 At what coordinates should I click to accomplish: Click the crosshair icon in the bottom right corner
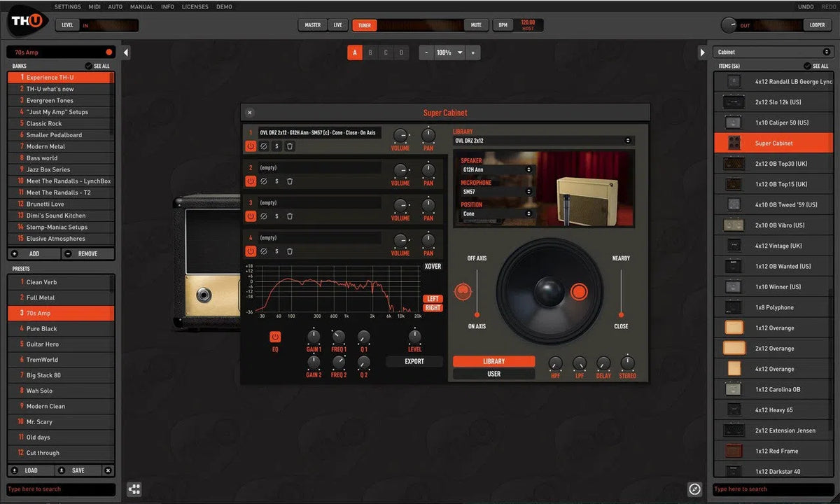tap(694, 489)
